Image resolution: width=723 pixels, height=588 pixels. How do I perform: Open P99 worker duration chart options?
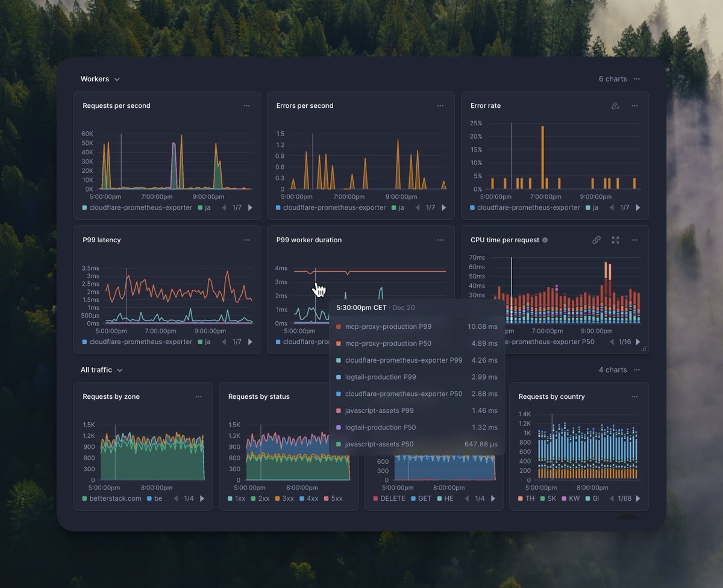pyautogui.click(x=440, y=240)
